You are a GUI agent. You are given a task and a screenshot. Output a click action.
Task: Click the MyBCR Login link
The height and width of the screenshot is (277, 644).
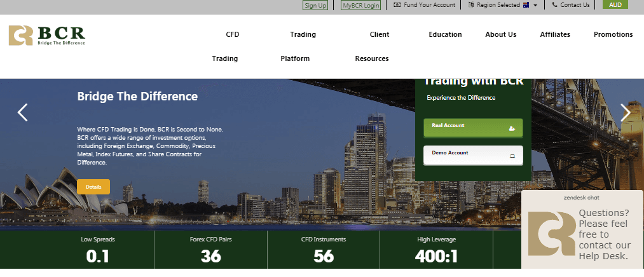360,5
